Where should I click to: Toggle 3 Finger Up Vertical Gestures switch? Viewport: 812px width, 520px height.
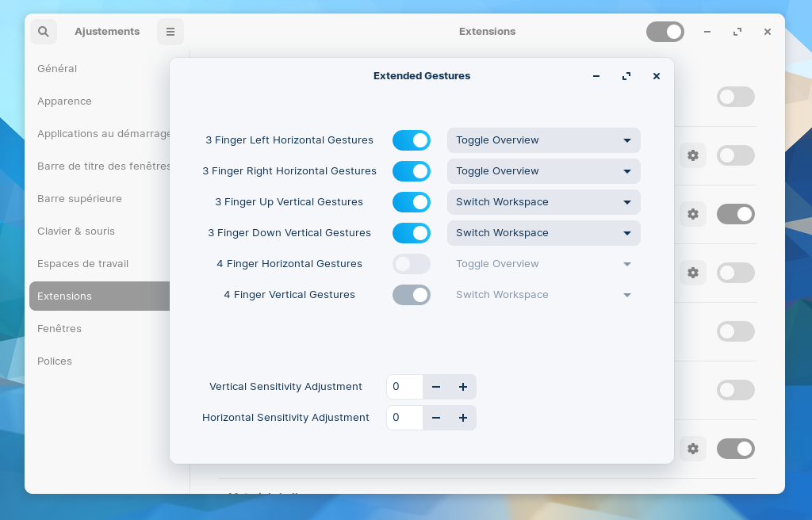click(x=412, y=202)
